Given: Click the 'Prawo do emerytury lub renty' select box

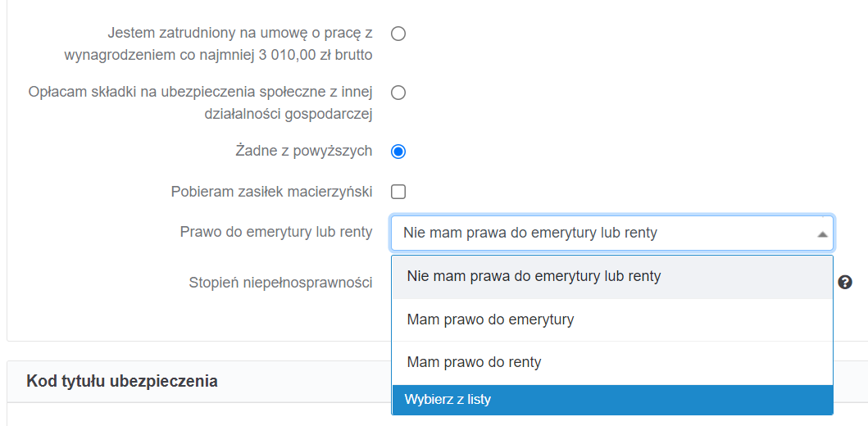Looking at the screenshot, I should [x=611, y=233].
